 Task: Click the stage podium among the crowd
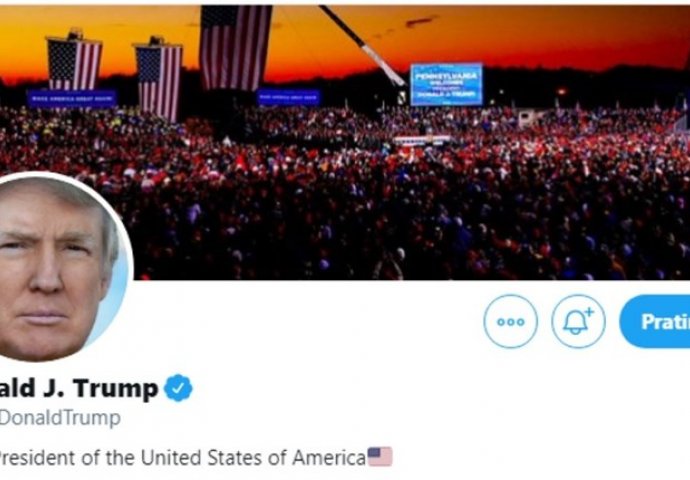(422, 140)
